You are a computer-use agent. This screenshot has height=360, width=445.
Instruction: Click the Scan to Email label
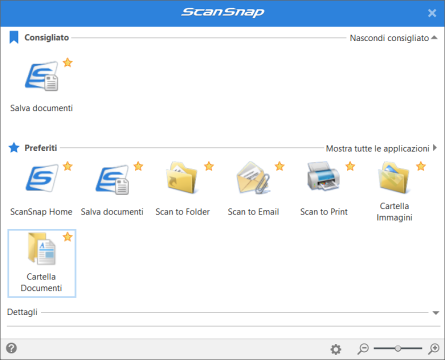(x=253, y=212)
